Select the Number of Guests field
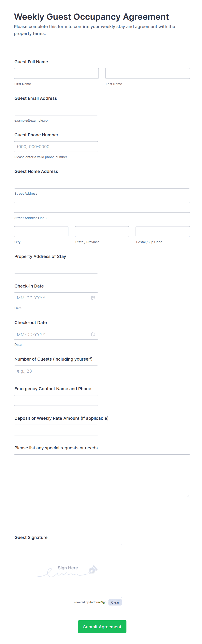 click(56, 371)
